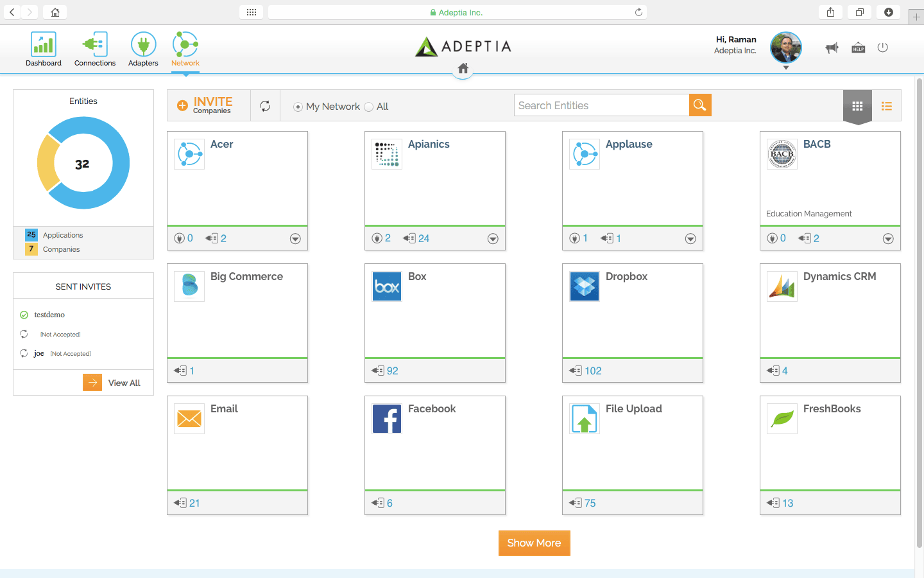Click the home tab under the Adeptia logo

tap(463, 69)
